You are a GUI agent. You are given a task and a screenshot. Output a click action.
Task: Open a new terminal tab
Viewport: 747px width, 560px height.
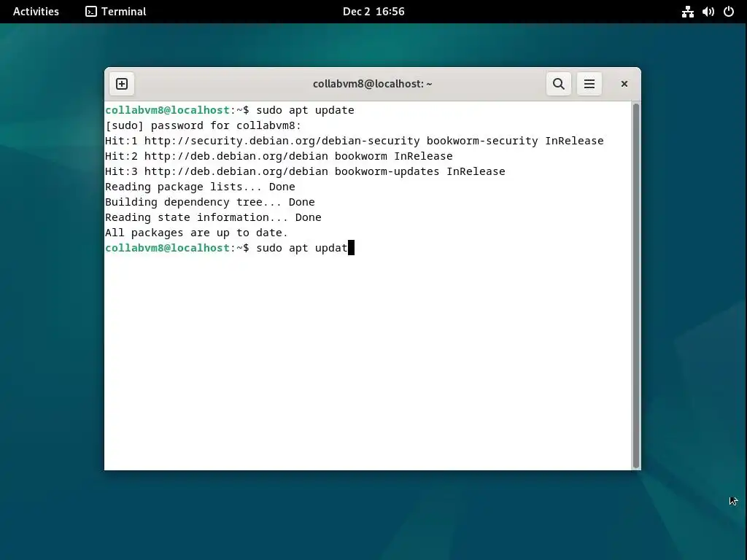(x=122, y=84)
